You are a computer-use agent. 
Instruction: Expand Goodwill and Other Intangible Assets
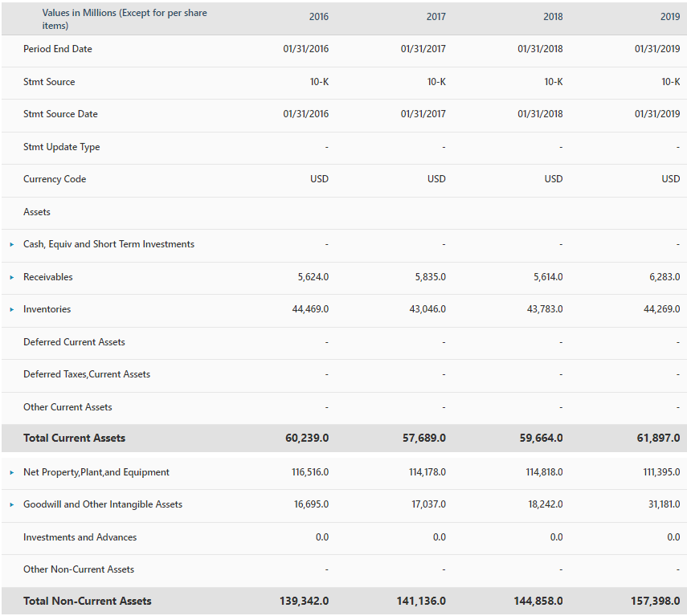11,504
